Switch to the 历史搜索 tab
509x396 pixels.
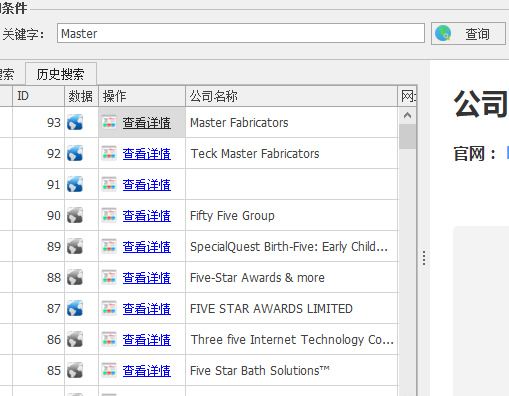point(61,74)
